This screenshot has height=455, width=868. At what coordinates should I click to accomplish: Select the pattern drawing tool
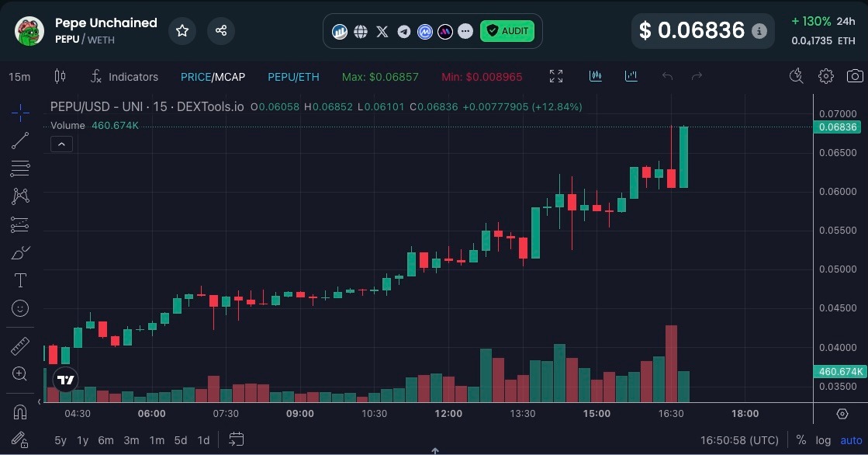point(20,196)
